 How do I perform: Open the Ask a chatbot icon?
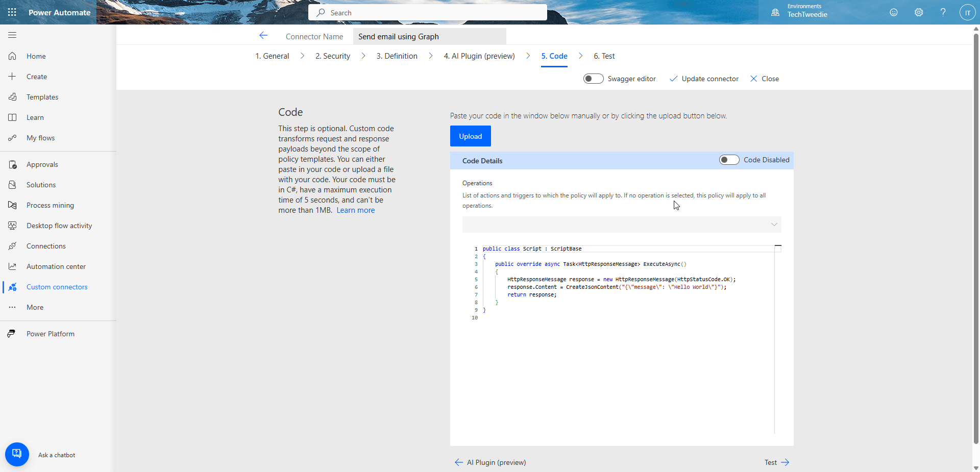pos(17,454)
